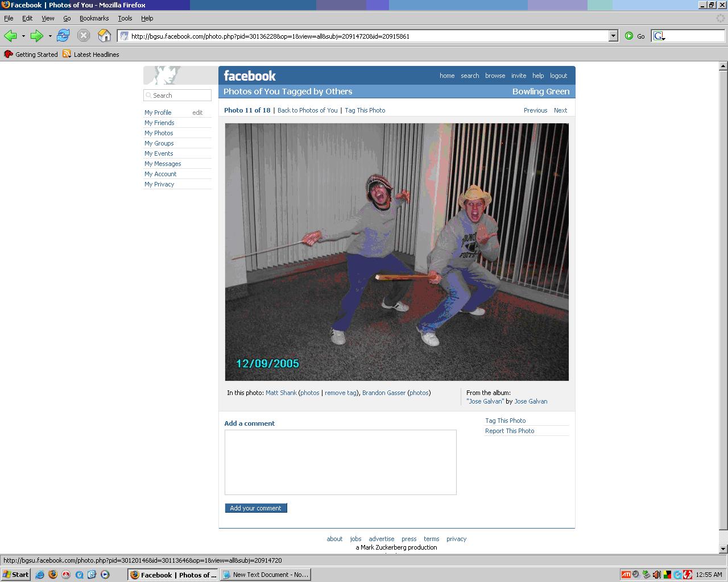Click the green Go button icon
The height and width of the screenshot is (582, 728).
pyautogui.click(x=629, y=36)
